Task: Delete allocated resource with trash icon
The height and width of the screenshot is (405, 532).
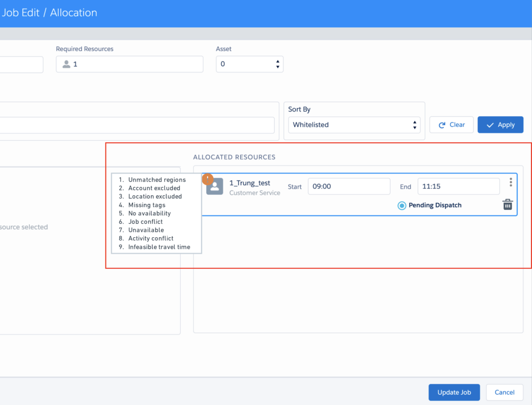Action: tap(507, 205)
